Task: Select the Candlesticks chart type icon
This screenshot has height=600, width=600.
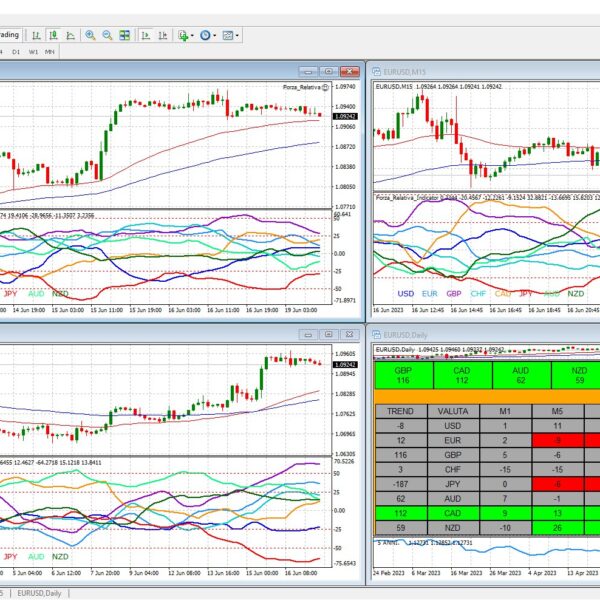Action: 53,36
